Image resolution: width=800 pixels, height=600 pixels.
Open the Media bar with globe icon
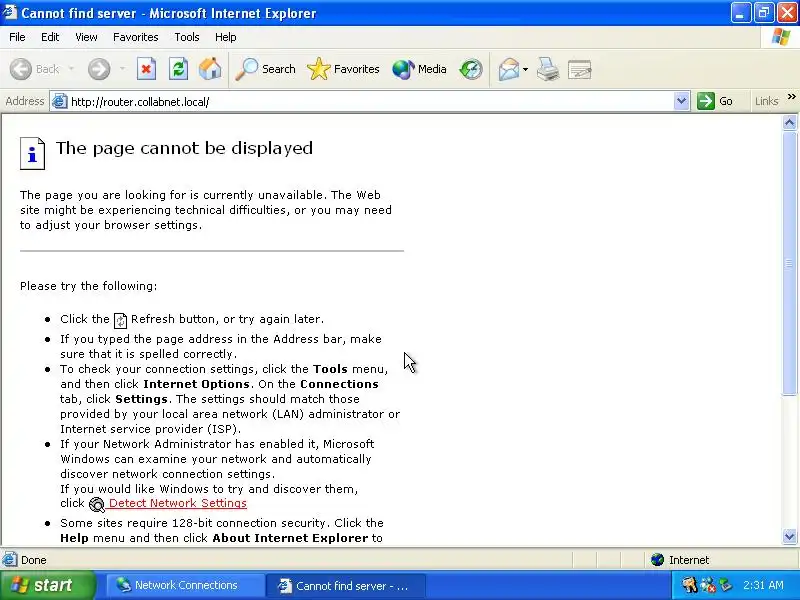(419, 69)
